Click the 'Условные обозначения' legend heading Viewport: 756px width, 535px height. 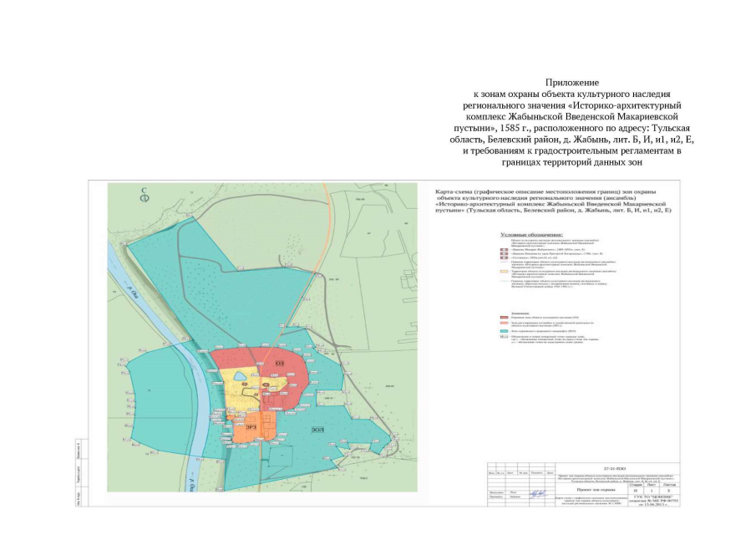click(x=531, y=234)
